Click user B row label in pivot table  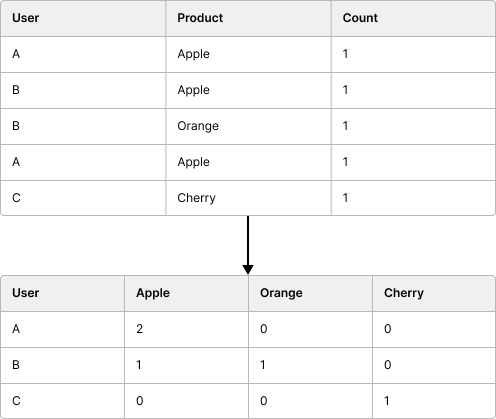[63, 365]
